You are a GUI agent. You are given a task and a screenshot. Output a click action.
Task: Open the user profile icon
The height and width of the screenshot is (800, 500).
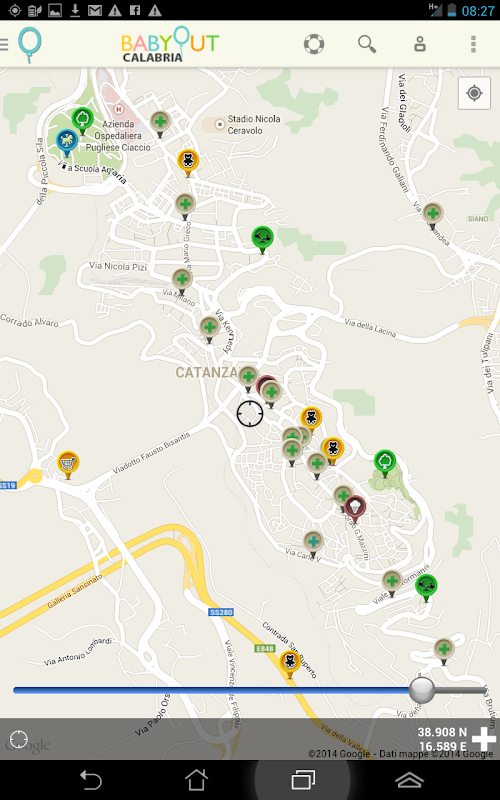420,44
